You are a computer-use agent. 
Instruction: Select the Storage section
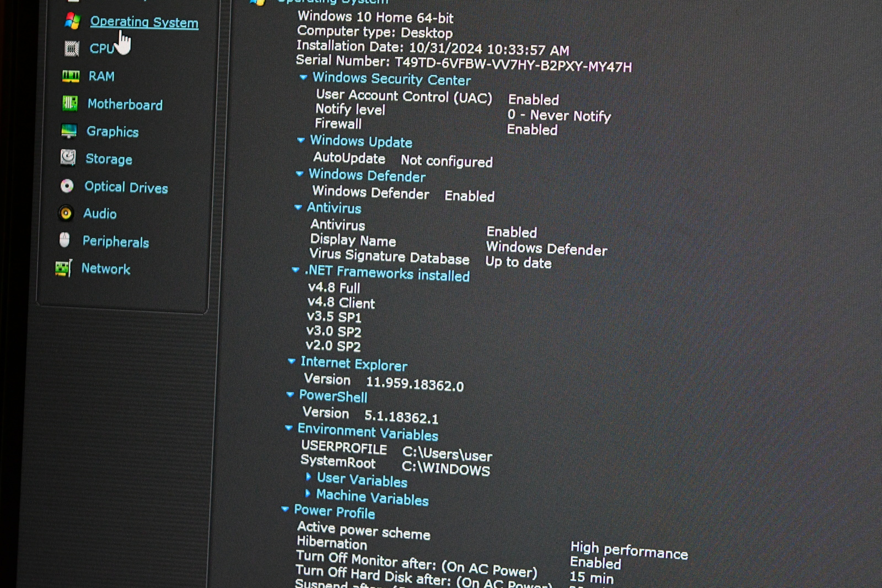(109, 159)
